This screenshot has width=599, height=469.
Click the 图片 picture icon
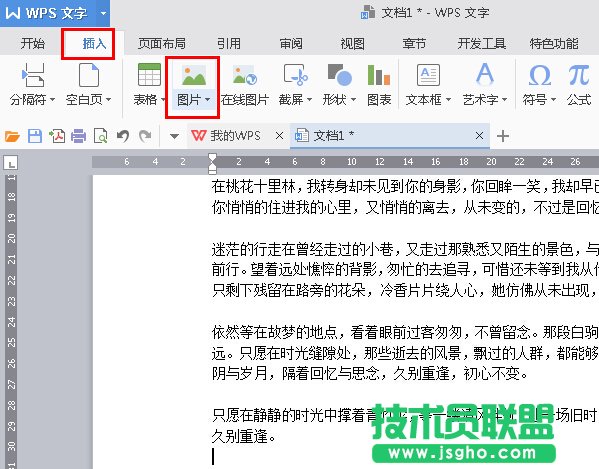[x=194, y=75]
